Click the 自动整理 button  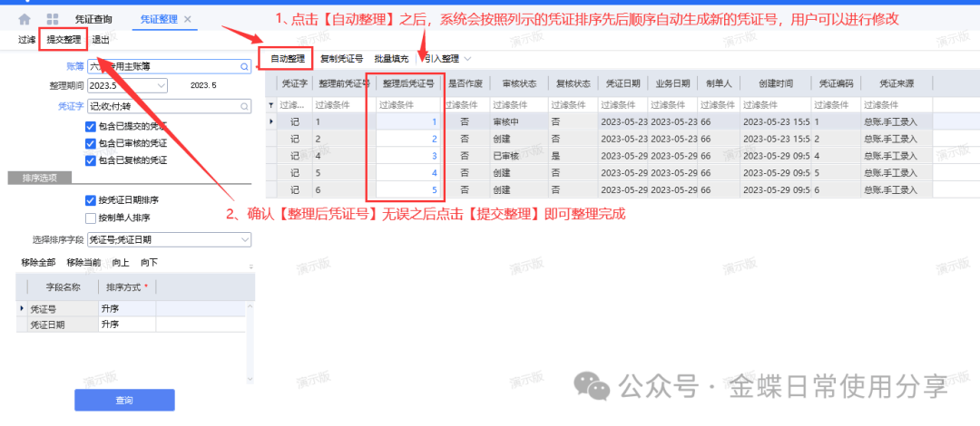coord(287,59)
